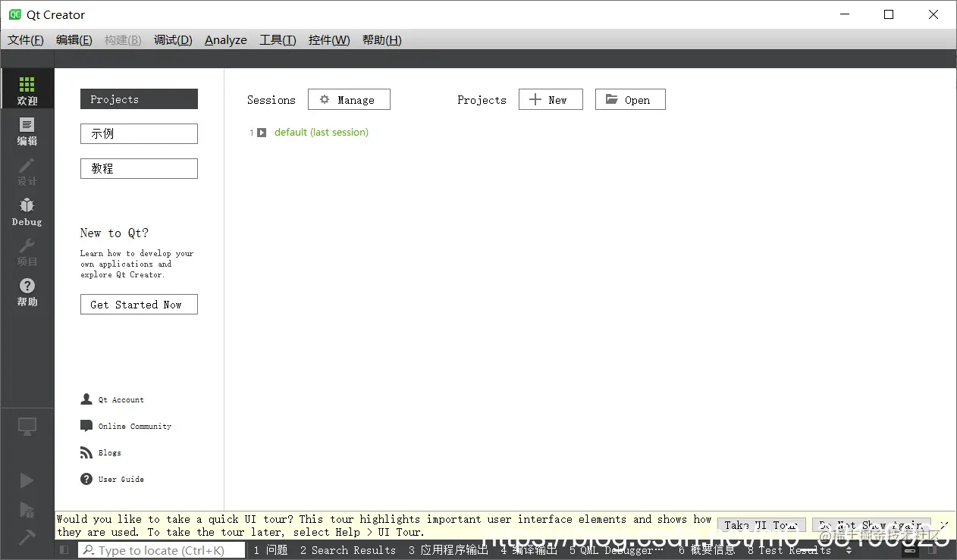Open the 8 Test Results pane
This screenshot has width=957, height=560.
point(789,550)
